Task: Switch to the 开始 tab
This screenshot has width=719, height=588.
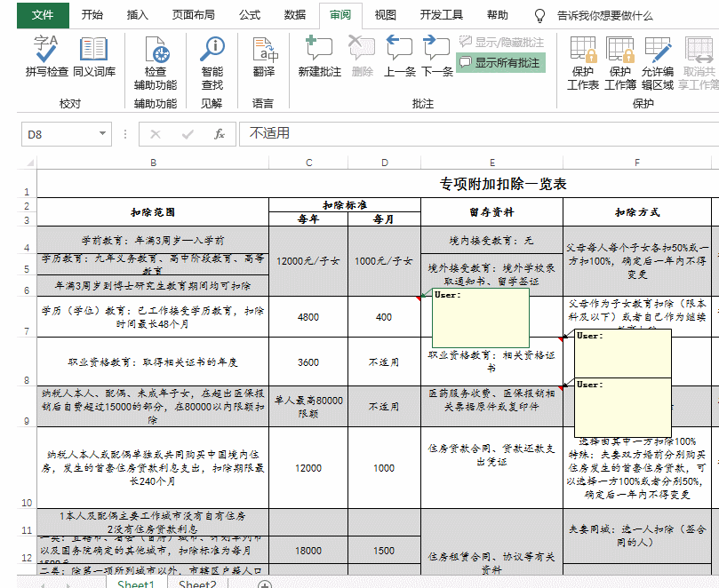Action: (x=92, y=15)
